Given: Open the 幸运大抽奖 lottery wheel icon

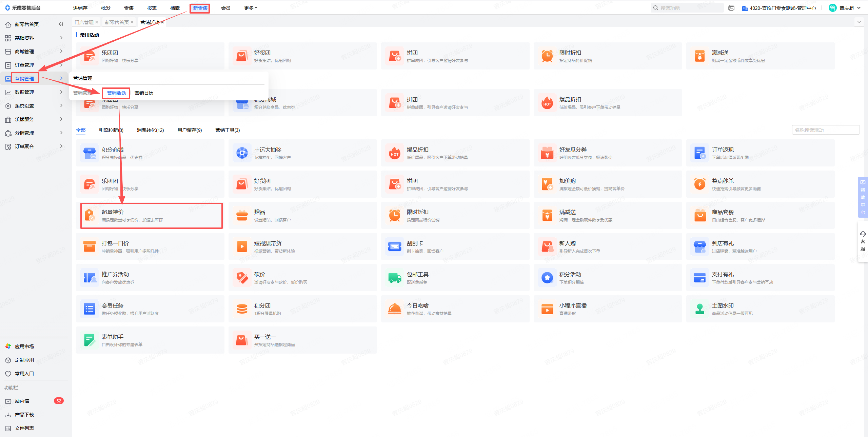Looking at the screenshot, I should (x=242, y=153).
